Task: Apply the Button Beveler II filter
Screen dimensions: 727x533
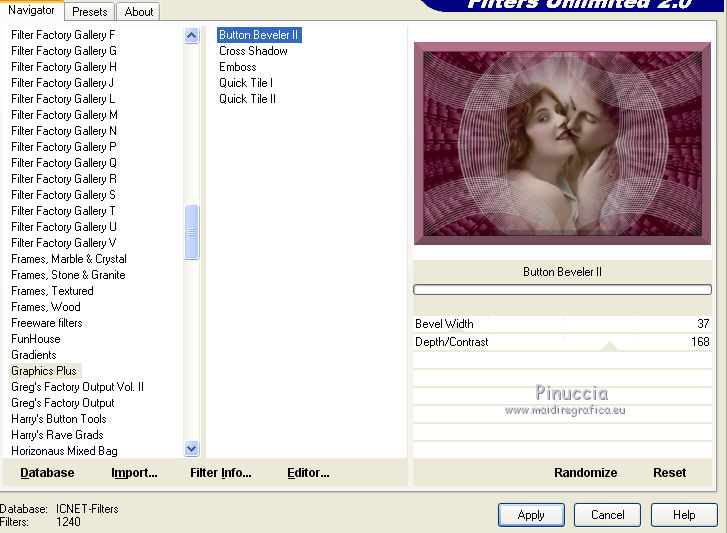Action: pos(531,515)
